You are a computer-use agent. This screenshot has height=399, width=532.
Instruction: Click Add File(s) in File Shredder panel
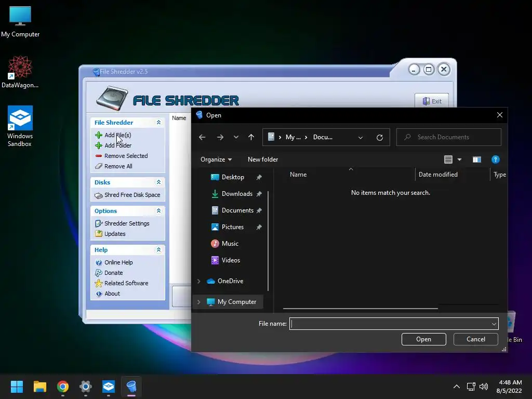117,135
